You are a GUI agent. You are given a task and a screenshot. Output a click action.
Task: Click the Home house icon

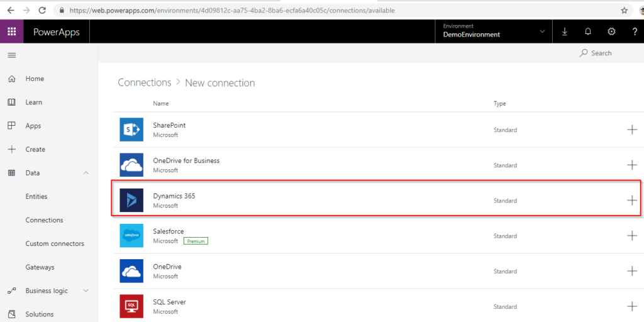point(11,79)
